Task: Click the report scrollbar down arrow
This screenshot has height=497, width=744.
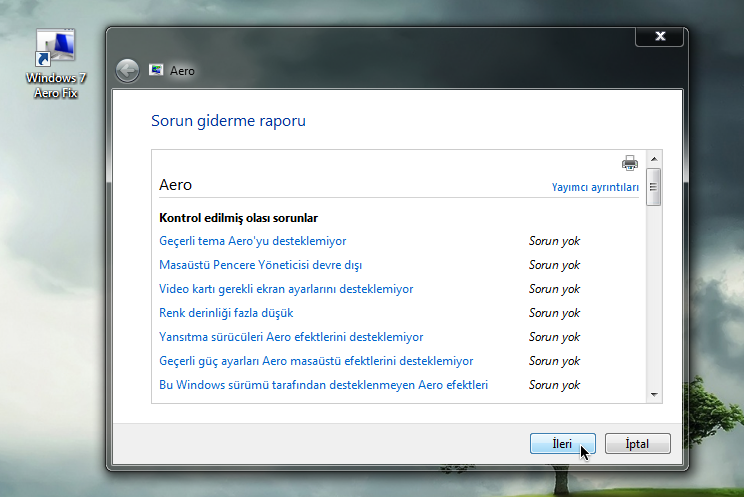Action: (x=654, y=395)
